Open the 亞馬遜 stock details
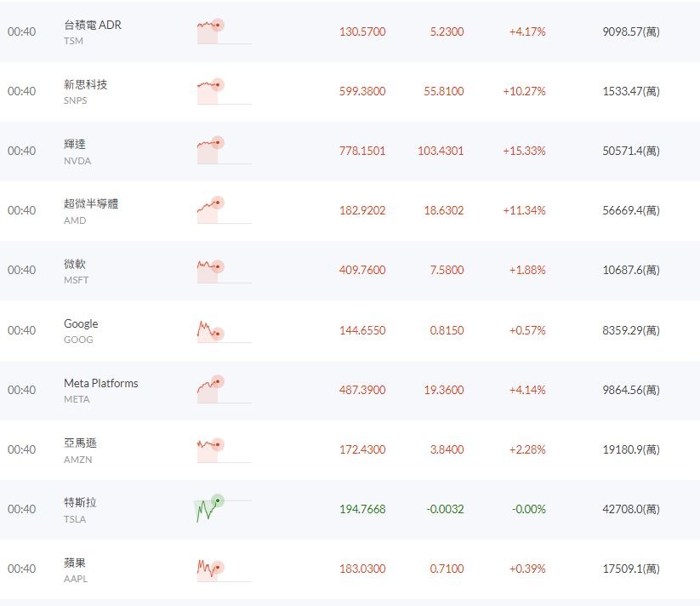The width and height of the screenshot is (700, 606). click(80, 443)
